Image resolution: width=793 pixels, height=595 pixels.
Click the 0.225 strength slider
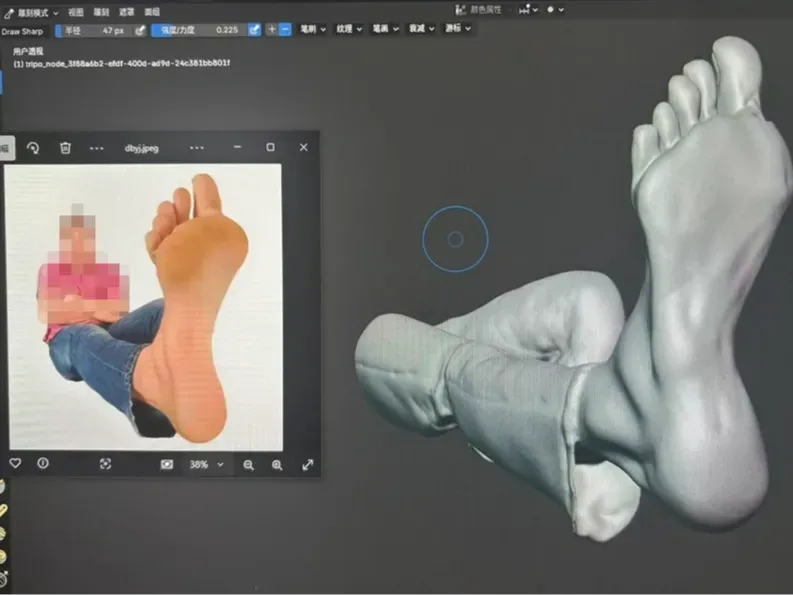pos(200,30)
